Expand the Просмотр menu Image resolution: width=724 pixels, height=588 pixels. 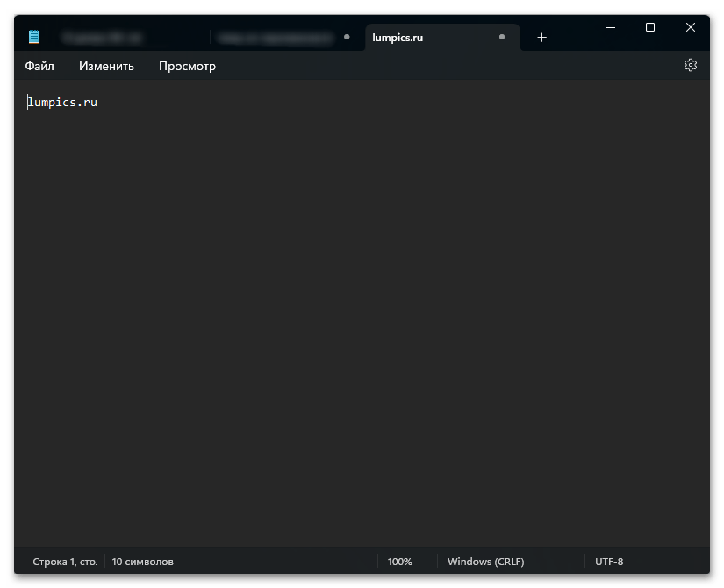(187, 66)
